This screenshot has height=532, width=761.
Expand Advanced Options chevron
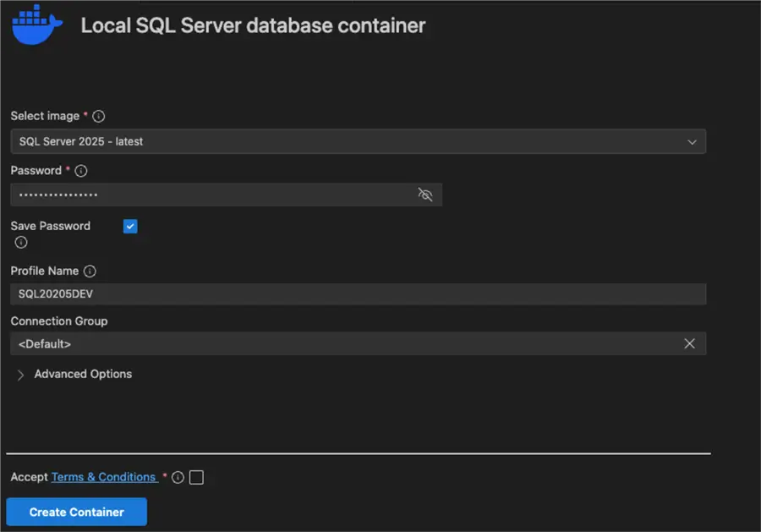click(x=20, y=375)
